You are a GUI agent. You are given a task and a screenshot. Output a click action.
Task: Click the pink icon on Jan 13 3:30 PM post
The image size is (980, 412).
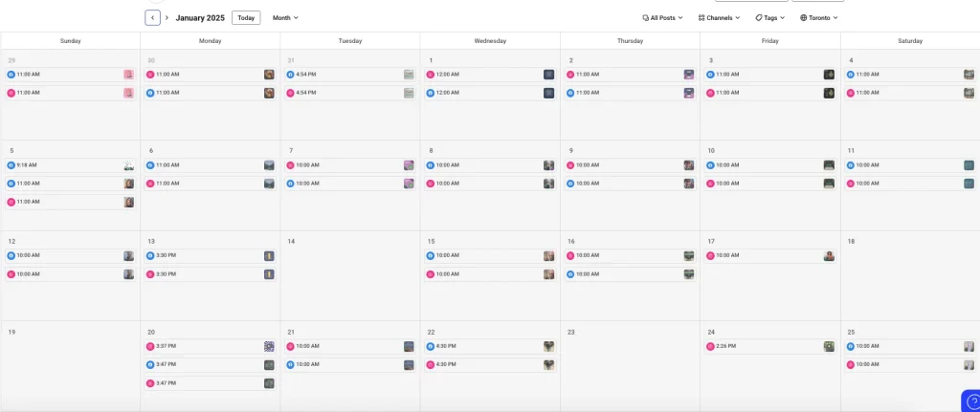click(150, 274)
